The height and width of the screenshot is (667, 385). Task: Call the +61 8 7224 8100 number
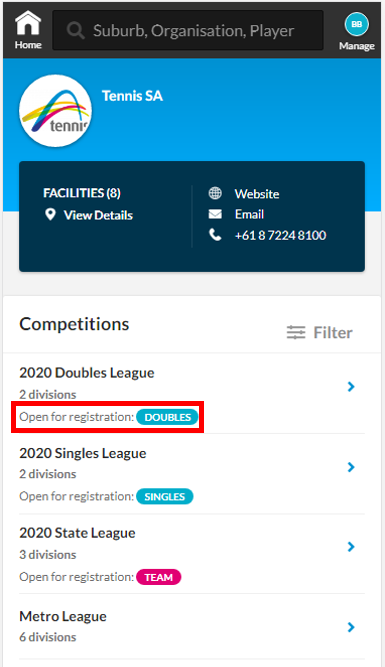coord(280,235)
